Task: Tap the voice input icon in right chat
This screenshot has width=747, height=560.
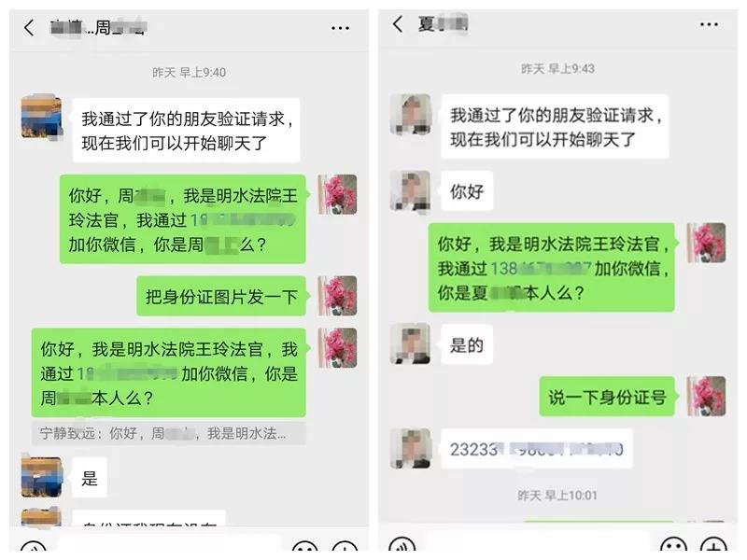Action: coord(402,546)
